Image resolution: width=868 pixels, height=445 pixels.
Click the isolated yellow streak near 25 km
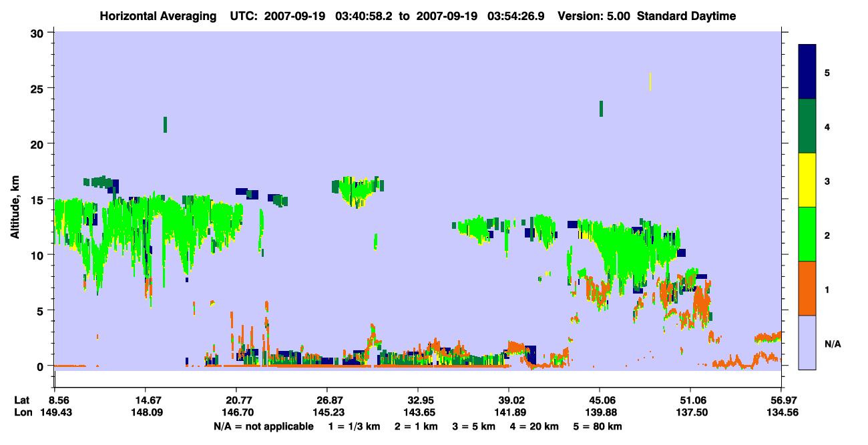click(650, 81)
